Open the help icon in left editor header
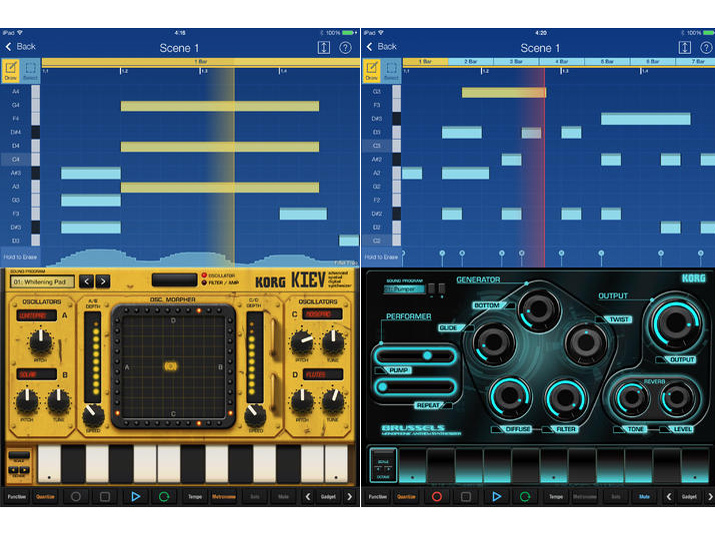 coord(345,47)
